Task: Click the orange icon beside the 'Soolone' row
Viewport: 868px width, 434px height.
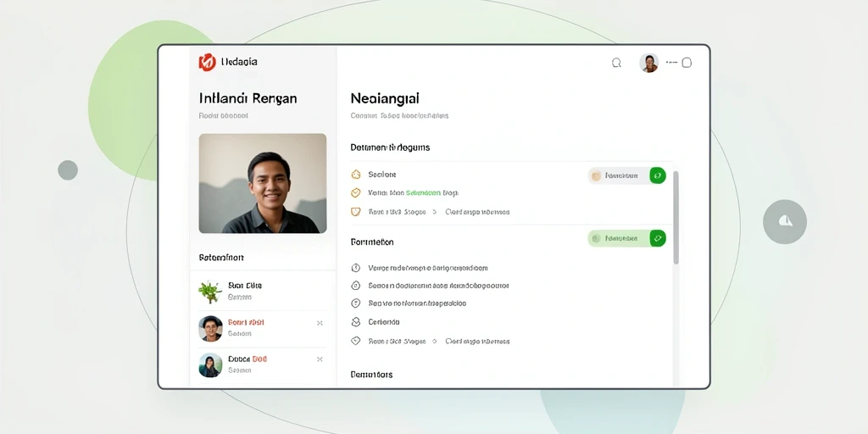Action: pyautogui.click(x=356, y=175)
